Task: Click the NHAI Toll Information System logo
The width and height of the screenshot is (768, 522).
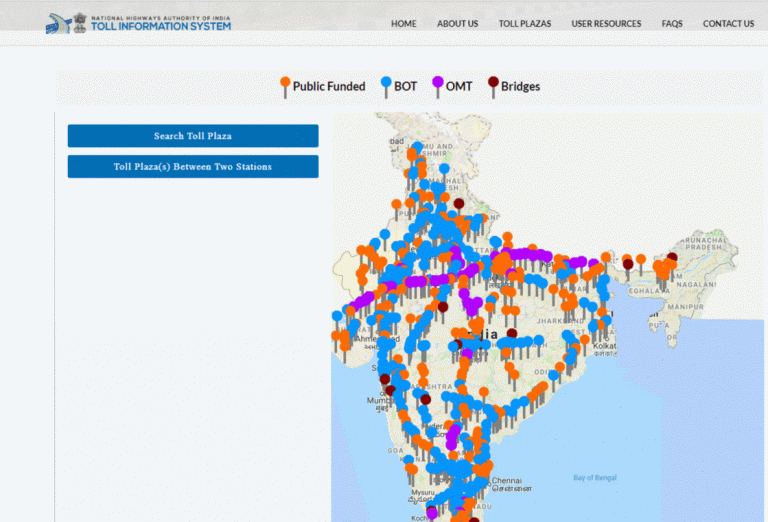Action: [138, 23]
